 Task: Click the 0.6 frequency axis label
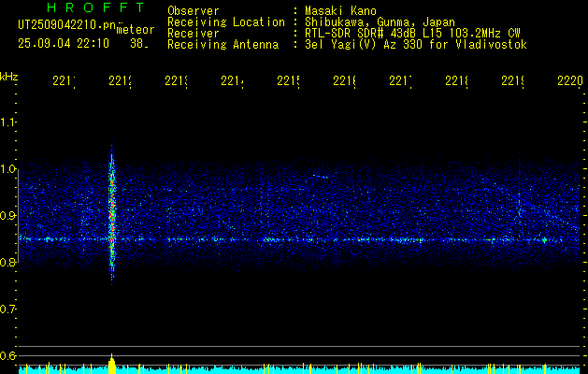tap(8, 355)
